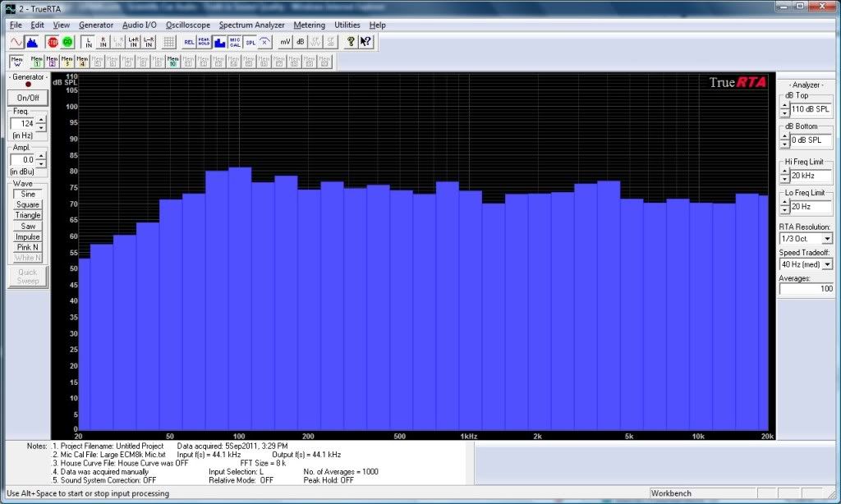Click the Impulse waveform button
The height and width of the screenshot is (504, 841).
click(x=28, y=236)
